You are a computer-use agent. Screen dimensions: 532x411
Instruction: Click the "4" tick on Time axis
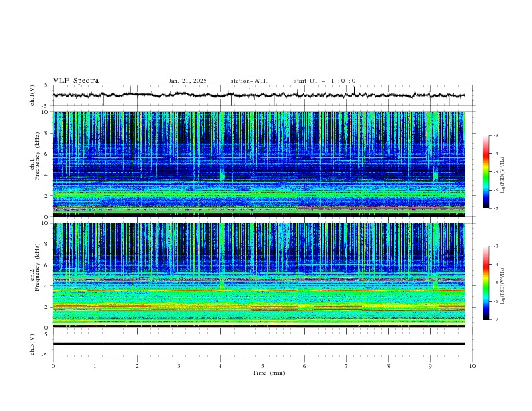tap(220, 366)
